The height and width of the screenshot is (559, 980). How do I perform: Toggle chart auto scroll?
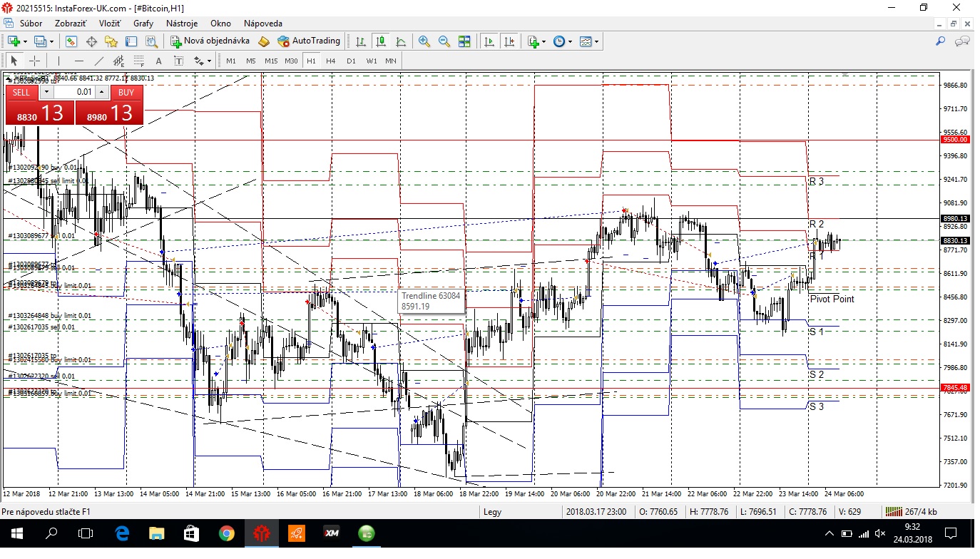pyautogui.click(x=489, y=41)
